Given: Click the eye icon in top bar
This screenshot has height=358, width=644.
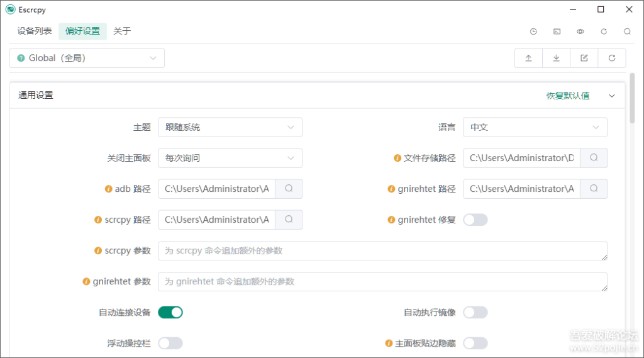Looking at the screenshot, I should [x=580, y=31].
